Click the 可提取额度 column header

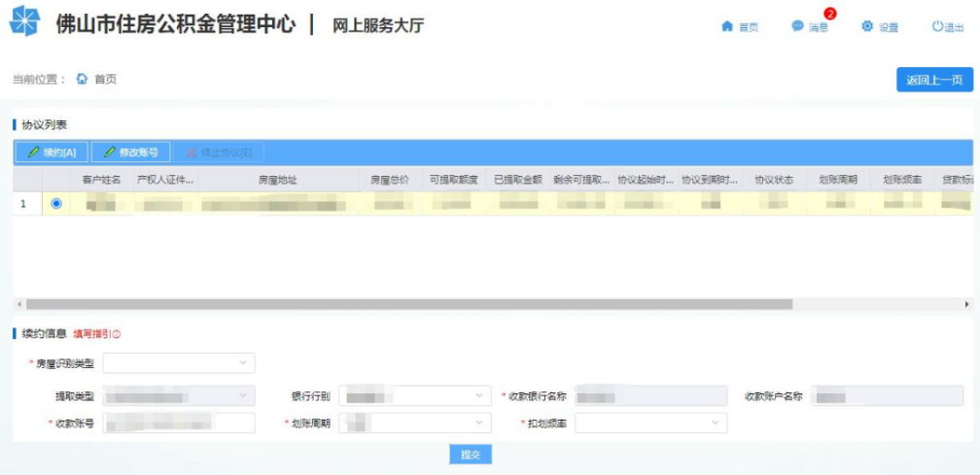[454, 180]
